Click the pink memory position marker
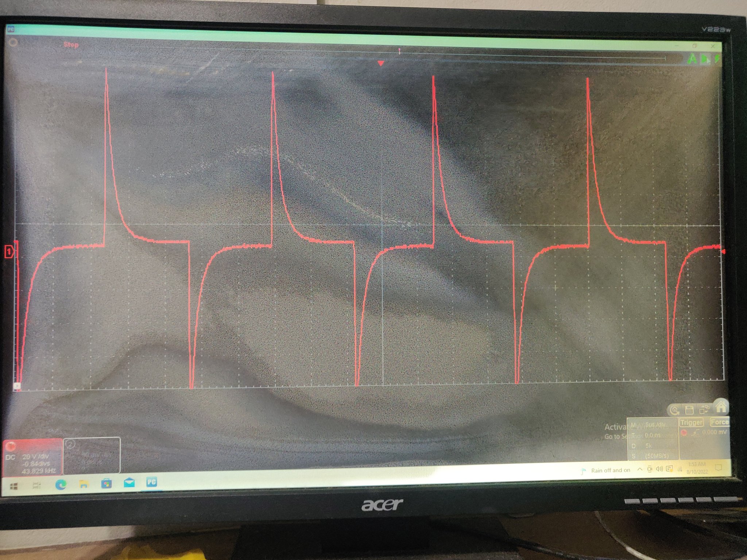Screen dimensions: 747x560 [399, 50]
